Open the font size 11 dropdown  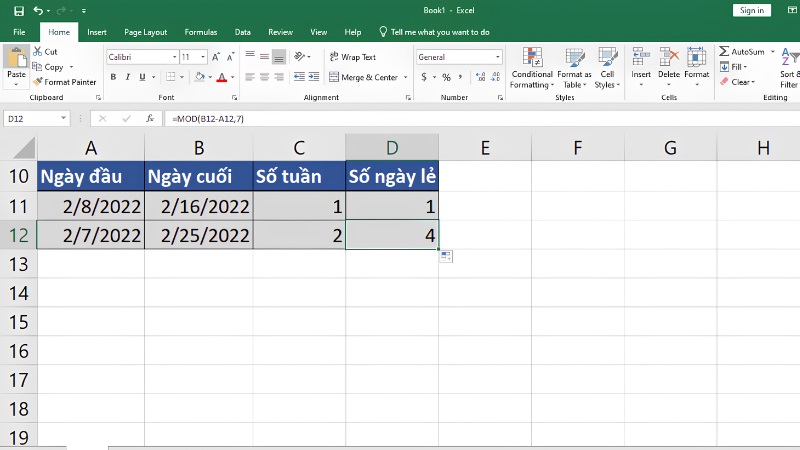point(203,57)
